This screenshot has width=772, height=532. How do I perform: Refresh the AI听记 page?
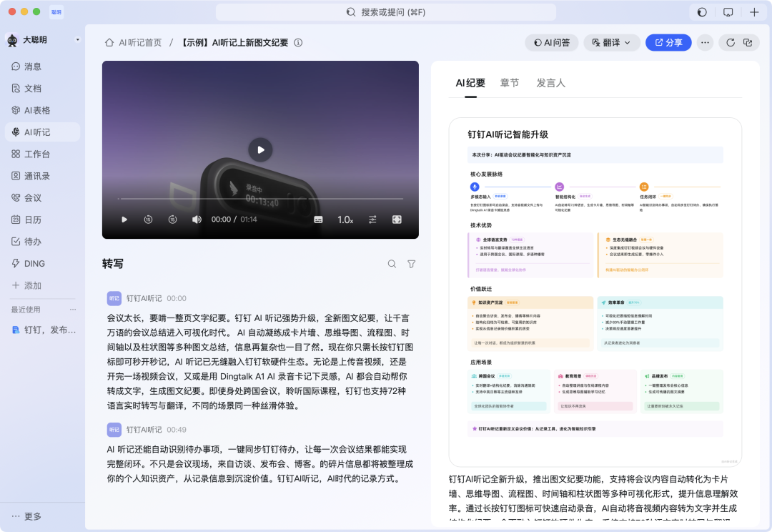(731, 43)
